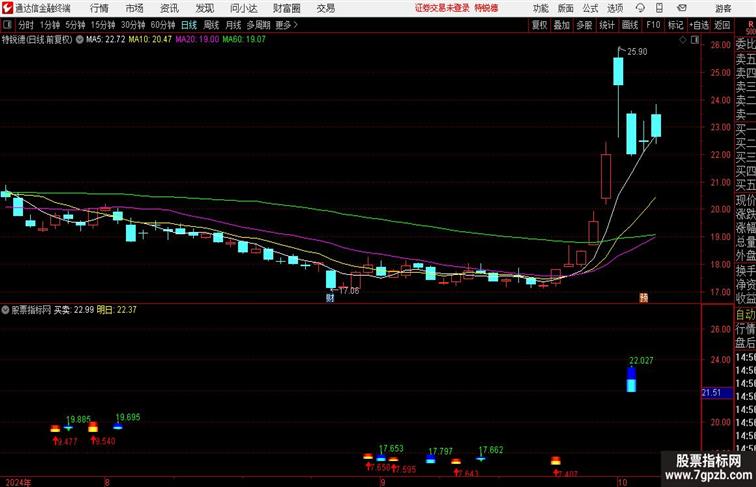Switch to the 周线 weekly tab

(x=211, y=25)
